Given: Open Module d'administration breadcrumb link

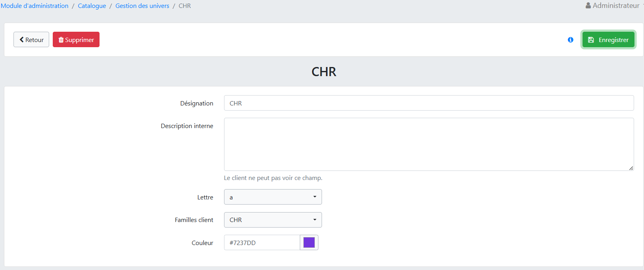Looking at the screenshot, I should coord(34,6).
